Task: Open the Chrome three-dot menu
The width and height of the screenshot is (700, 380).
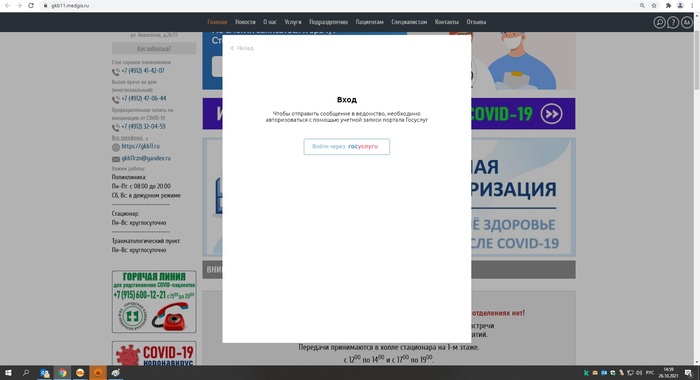Action: 692,5
